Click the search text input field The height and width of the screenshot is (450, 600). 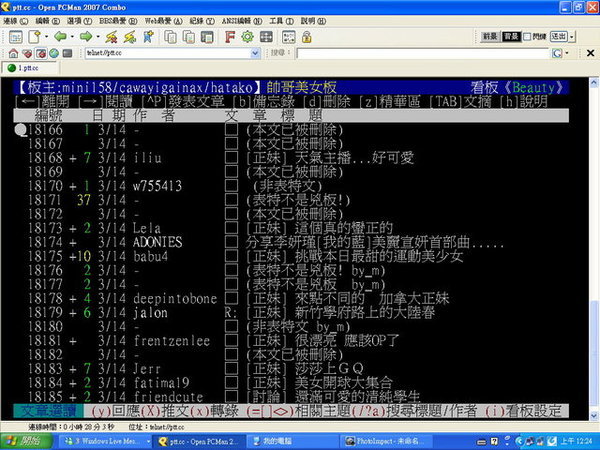point(423,54)
